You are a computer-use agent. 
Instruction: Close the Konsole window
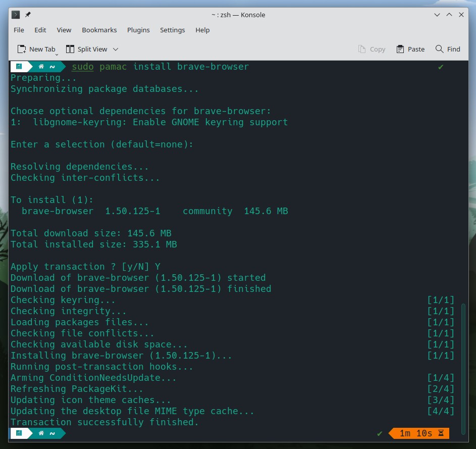tap(461, 15)
